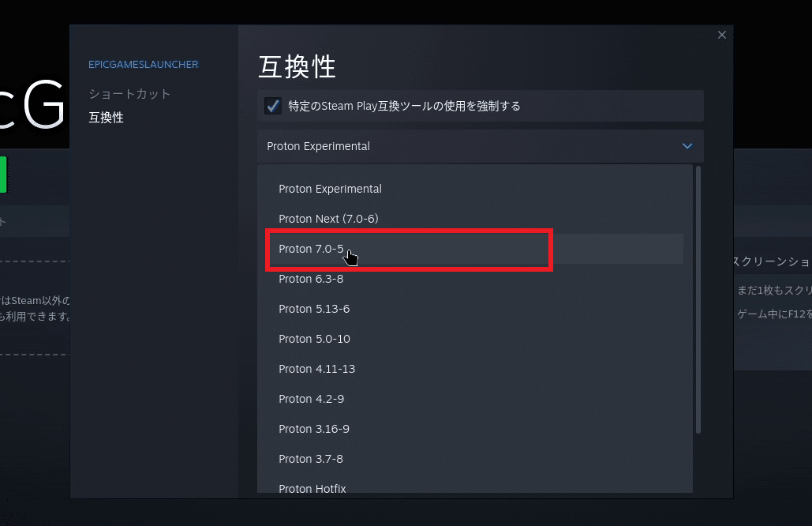Uncheck the force Steam Play compatibility tool checkbox

273,106
